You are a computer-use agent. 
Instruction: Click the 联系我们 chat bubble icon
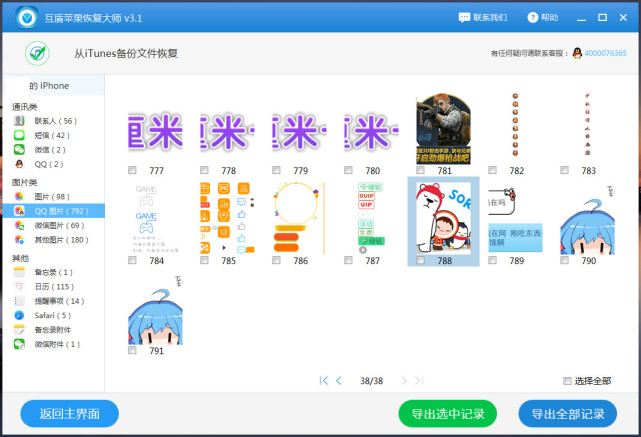464,18
